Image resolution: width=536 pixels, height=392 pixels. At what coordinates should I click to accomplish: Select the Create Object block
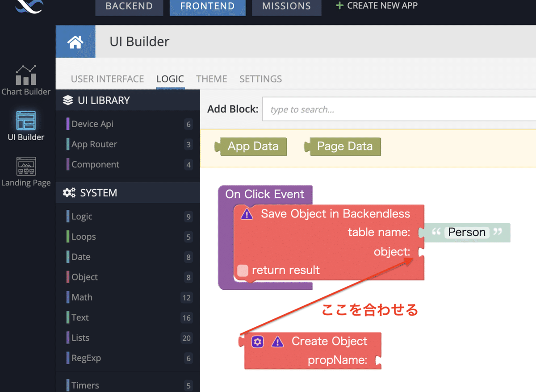[310, 350]
